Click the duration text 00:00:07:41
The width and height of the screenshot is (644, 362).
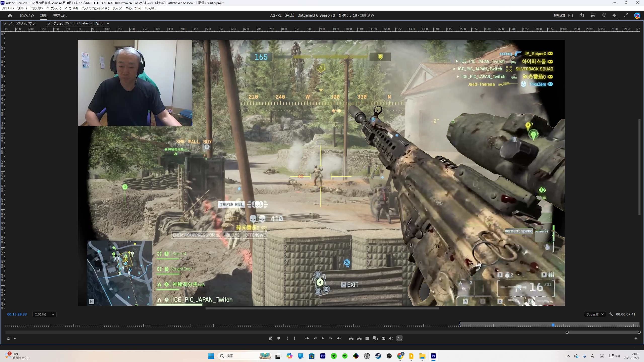coord(626,314)
